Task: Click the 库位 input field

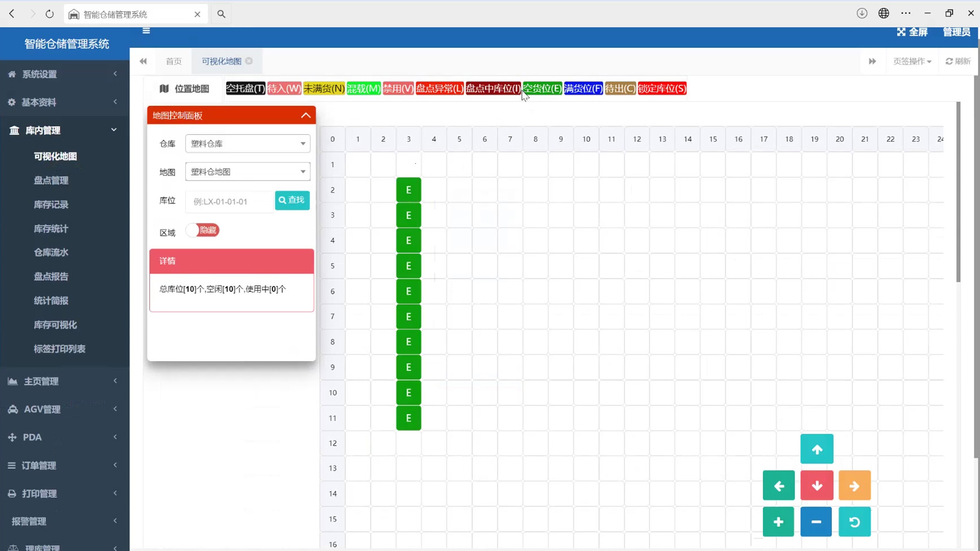Action: (x=230, y=202)
